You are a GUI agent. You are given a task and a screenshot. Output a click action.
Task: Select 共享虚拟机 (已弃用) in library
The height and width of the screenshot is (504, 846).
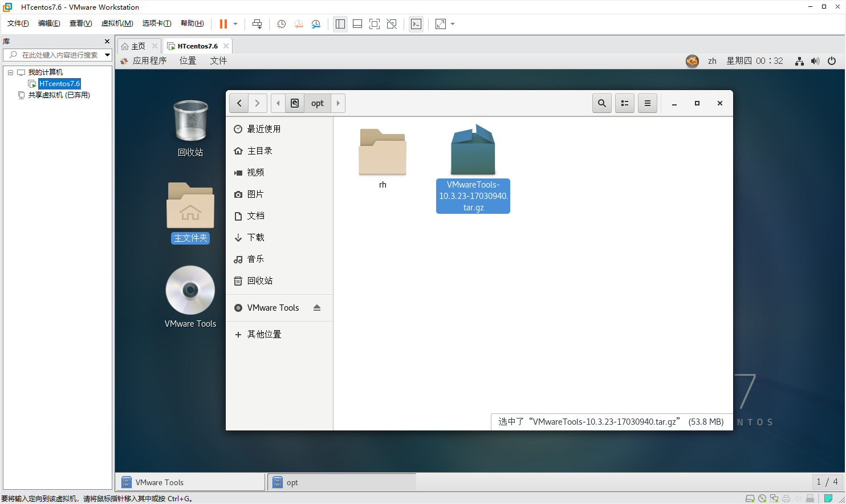59,95
